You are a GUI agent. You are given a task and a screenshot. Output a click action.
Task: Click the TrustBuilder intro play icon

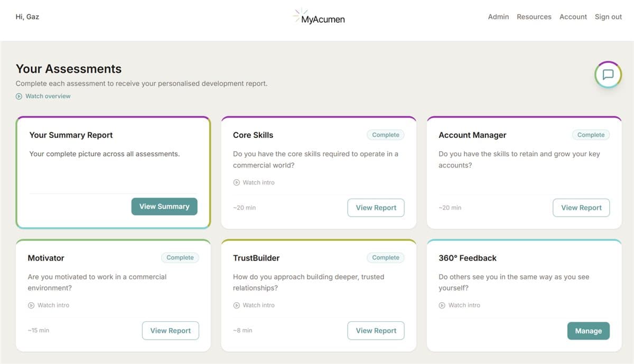[x=236, y=305]
